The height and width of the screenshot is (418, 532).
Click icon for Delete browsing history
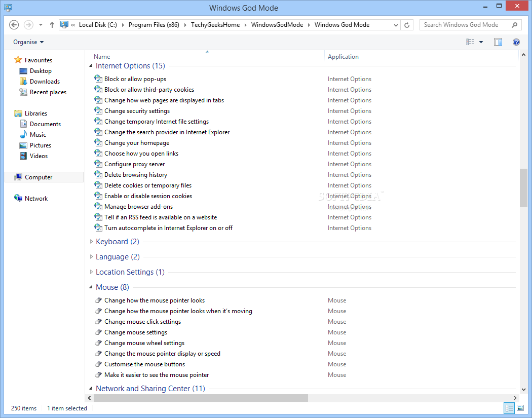click(x=98, y=175)
